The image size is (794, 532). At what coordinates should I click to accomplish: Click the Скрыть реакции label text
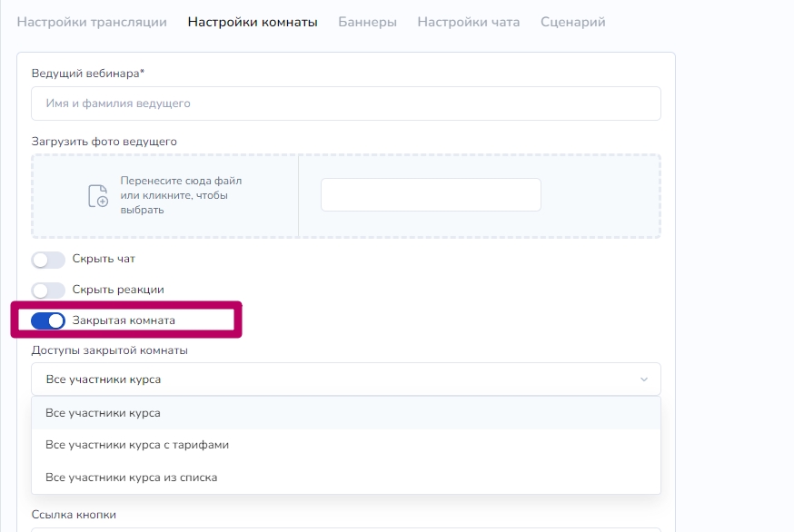click(118, 290)
